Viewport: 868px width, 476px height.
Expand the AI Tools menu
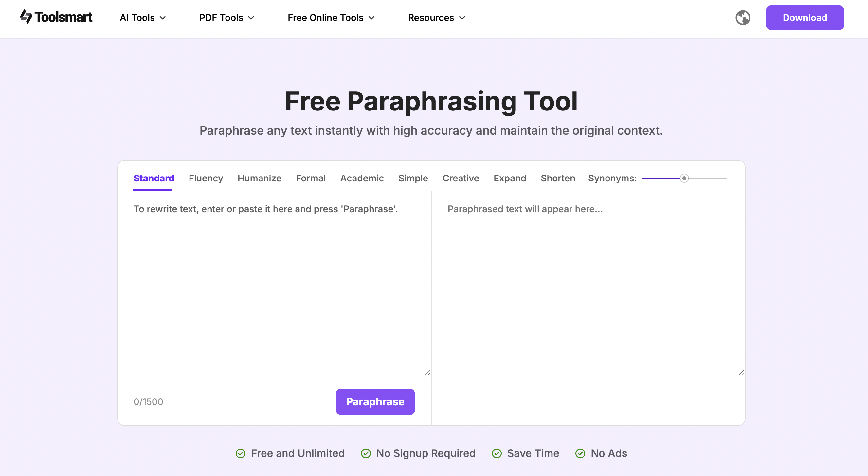tap(143, 18)
